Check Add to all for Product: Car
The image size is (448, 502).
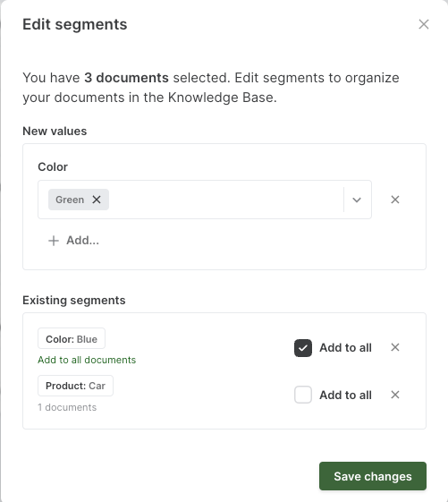click(x=303, y=395)
